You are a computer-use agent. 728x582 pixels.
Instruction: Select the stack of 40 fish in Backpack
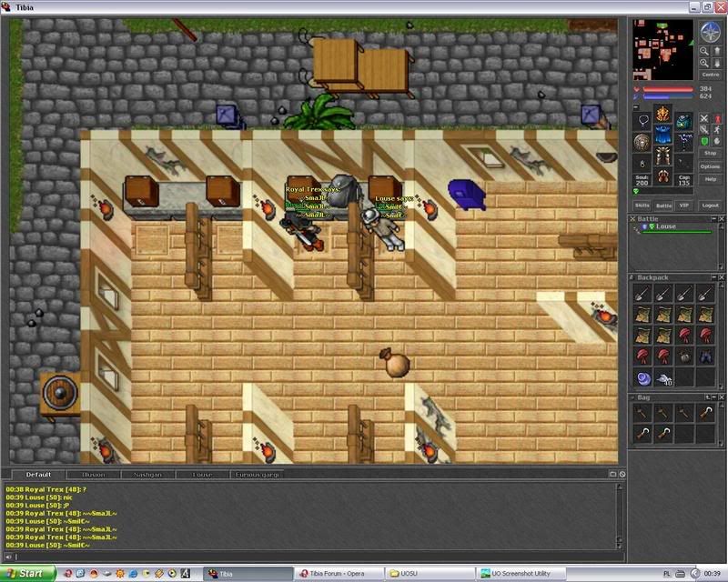[x=664, y=378]
